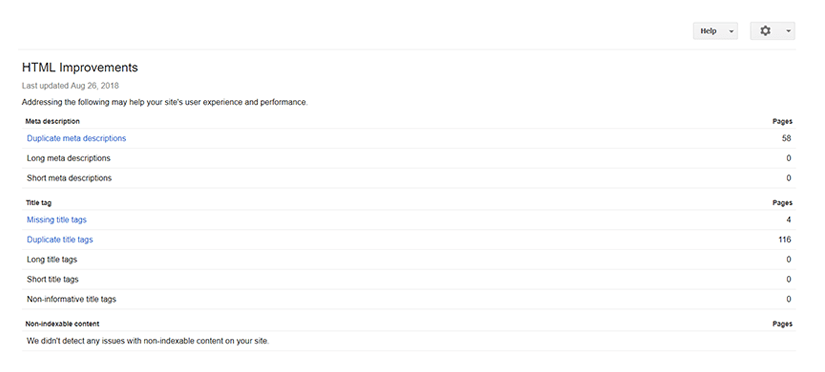
Task: Click the 4 pages count for missing titles
Action: click(789, 220)
